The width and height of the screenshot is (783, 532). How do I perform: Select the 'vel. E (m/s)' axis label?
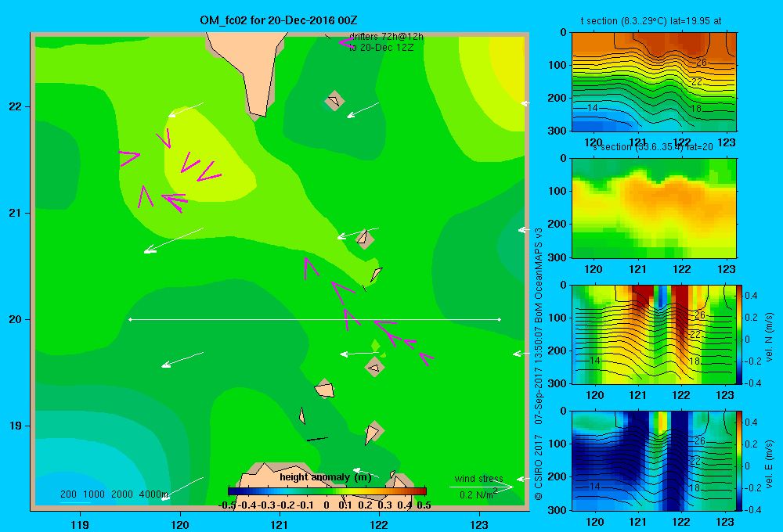(x=769, y=464)
